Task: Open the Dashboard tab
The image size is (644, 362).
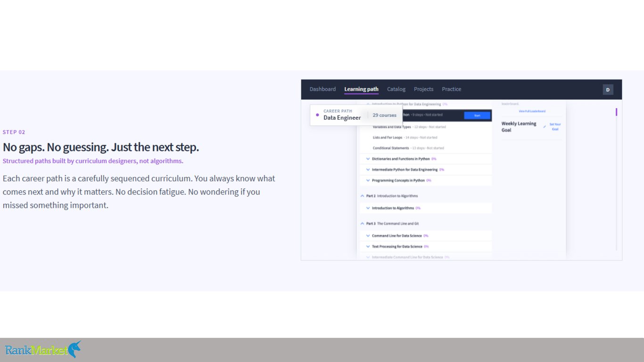Action: (x=322, y=89)
